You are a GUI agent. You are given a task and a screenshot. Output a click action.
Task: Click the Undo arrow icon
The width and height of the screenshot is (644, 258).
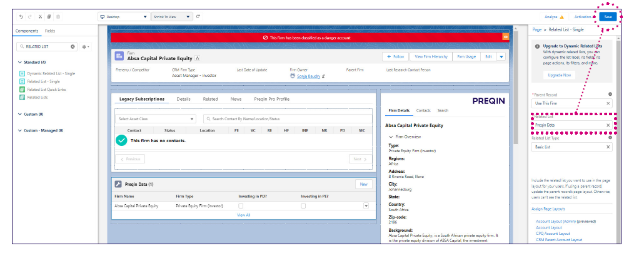[21, 17]
